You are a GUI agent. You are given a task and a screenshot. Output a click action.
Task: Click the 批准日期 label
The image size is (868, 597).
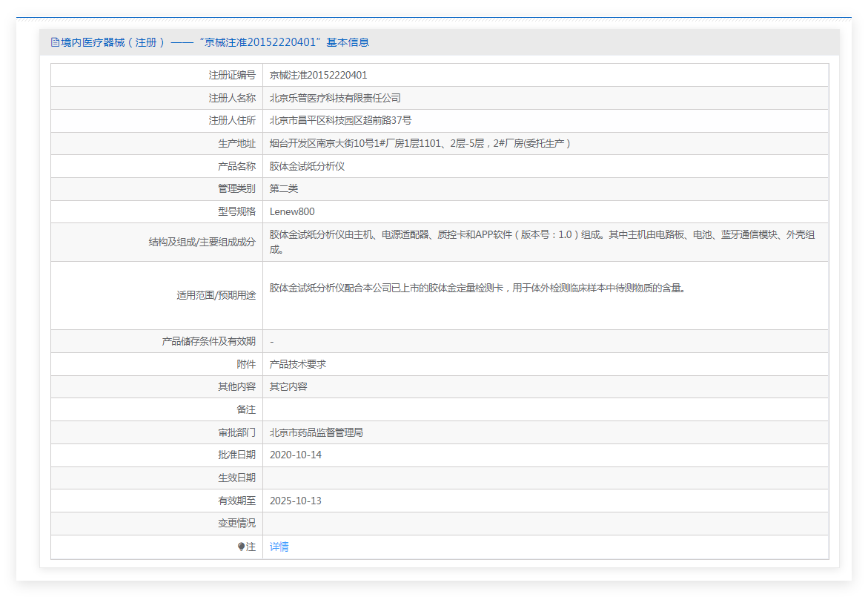click(x=237, y=455)
